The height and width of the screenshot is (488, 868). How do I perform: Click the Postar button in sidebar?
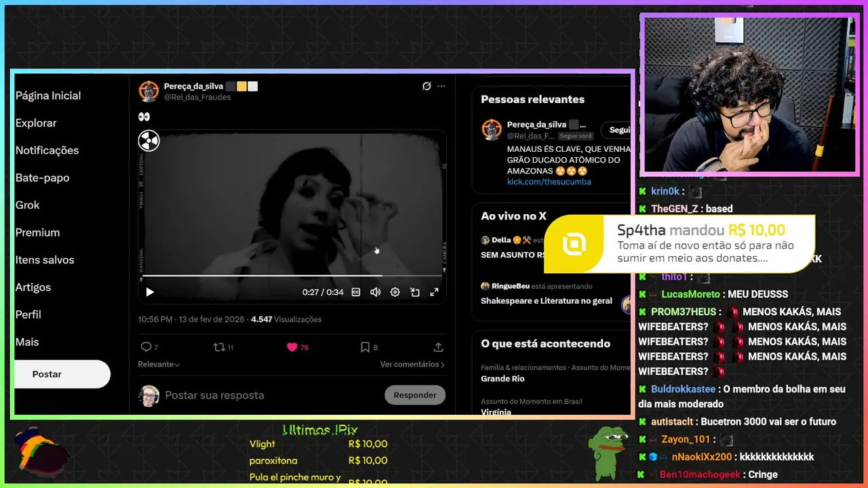pos(62,374)
